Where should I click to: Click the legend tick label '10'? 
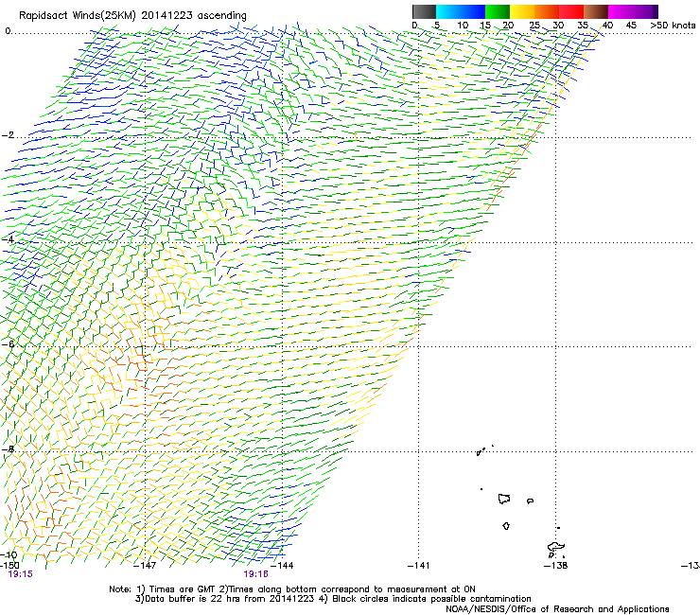pos(463,26)
